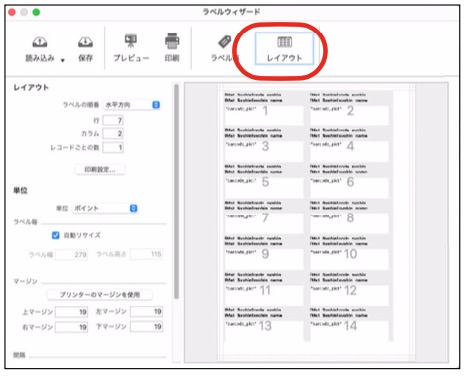
Task: Click the 左マージン left margin field
Action: 146,312
